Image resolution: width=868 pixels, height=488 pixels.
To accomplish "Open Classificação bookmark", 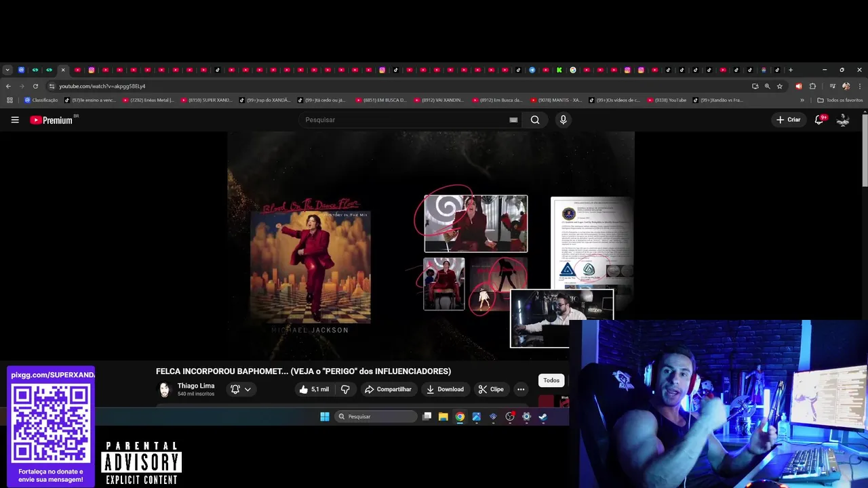I will (x=41, y=100).
